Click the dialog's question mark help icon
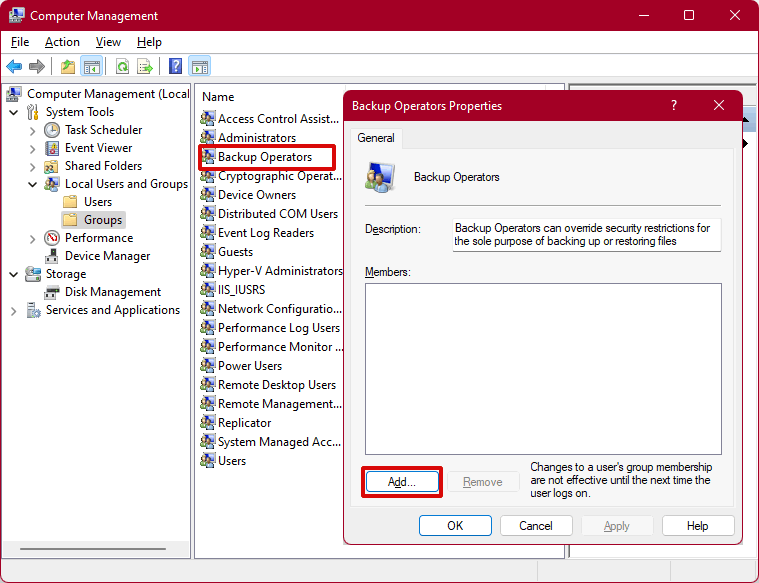This screenshot has height=583, width=759. [674, 105]
